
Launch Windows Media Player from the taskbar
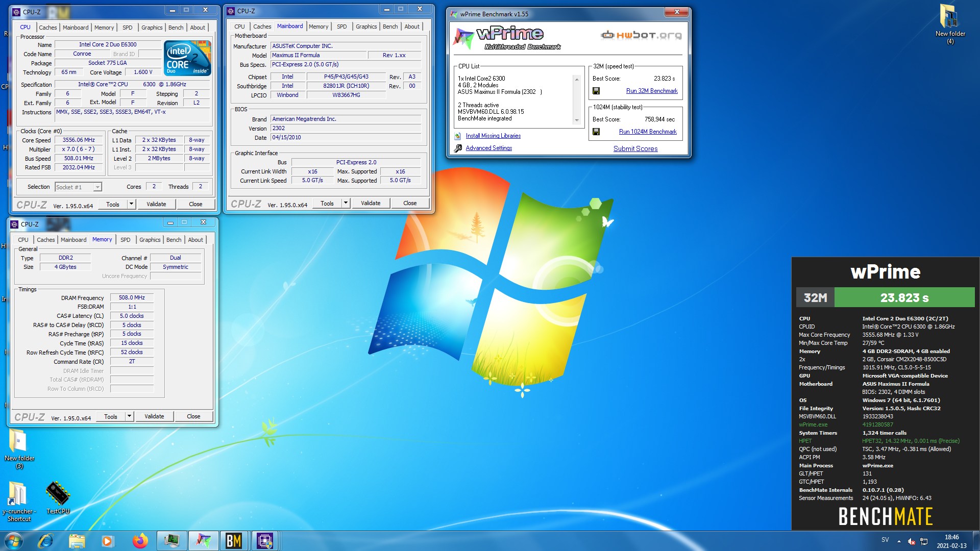tap(107, 541)
